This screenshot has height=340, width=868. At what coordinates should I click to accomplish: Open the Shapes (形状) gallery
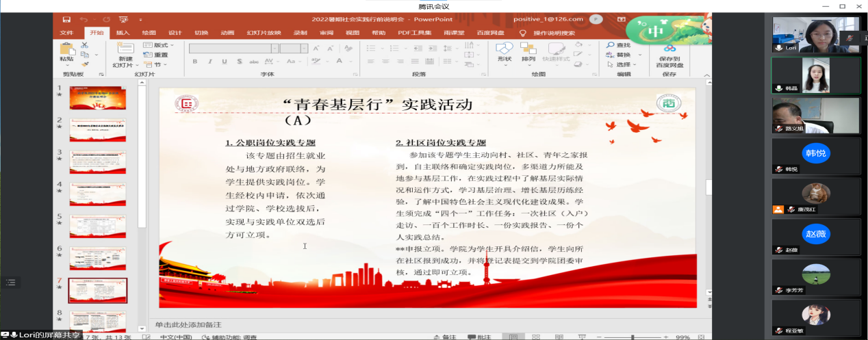coord(505,49)
